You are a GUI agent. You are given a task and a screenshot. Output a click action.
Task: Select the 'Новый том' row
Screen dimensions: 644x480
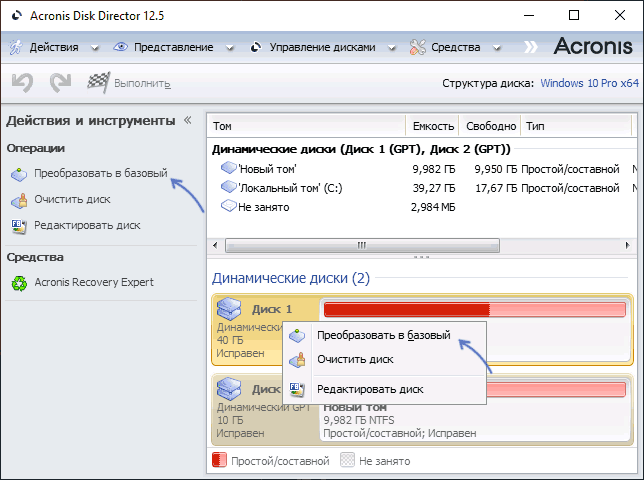[x=422, y=169]
